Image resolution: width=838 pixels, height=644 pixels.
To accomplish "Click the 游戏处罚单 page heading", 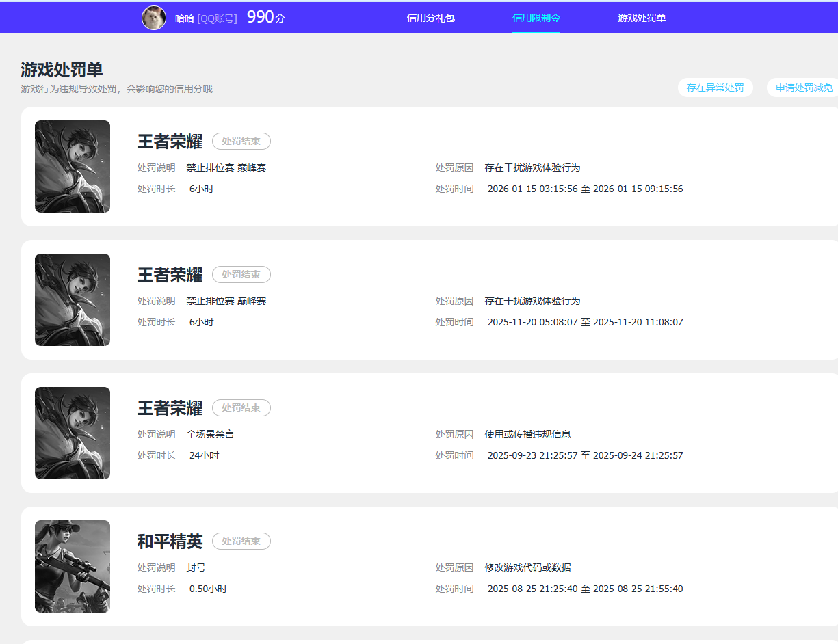I will 62,70.
